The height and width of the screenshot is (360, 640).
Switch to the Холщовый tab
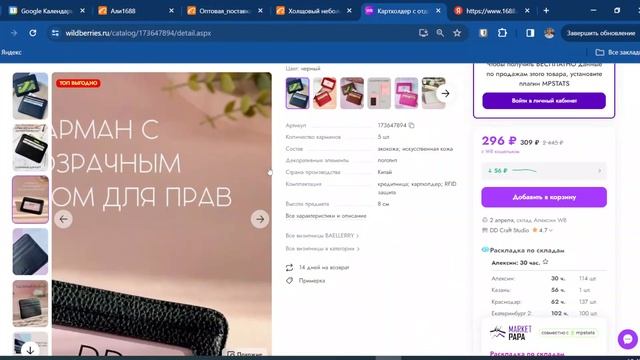(x=313, y=11)
